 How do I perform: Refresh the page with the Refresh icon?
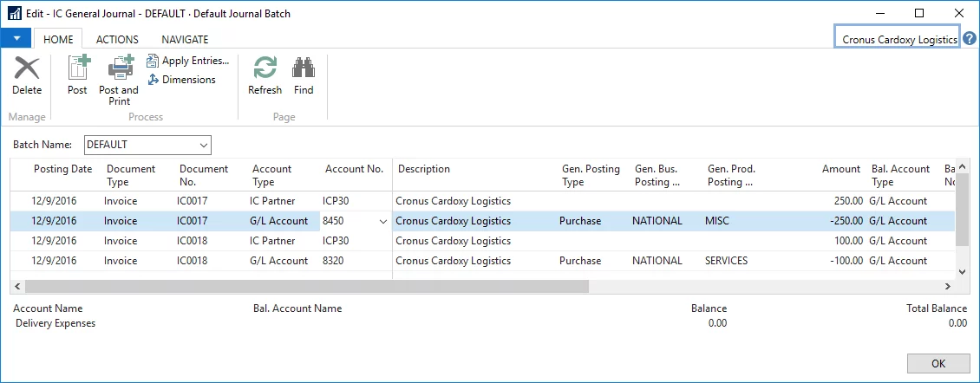point(265,69)
